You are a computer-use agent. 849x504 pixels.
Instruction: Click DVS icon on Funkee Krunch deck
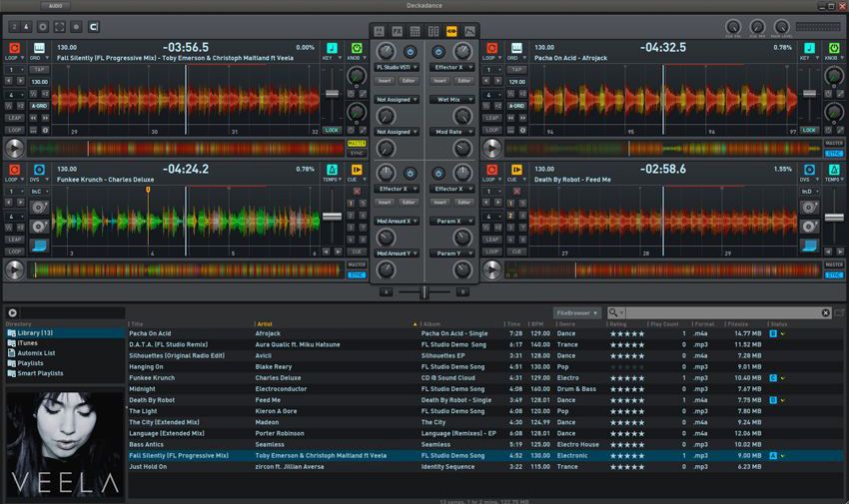39,170
